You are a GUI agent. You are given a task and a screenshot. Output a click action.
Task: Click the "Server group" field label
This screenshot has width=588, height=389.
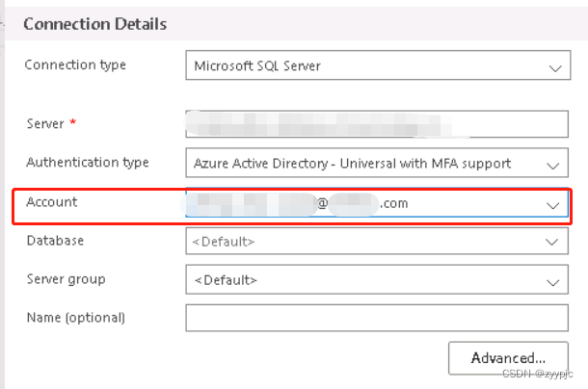click(67, 279)
